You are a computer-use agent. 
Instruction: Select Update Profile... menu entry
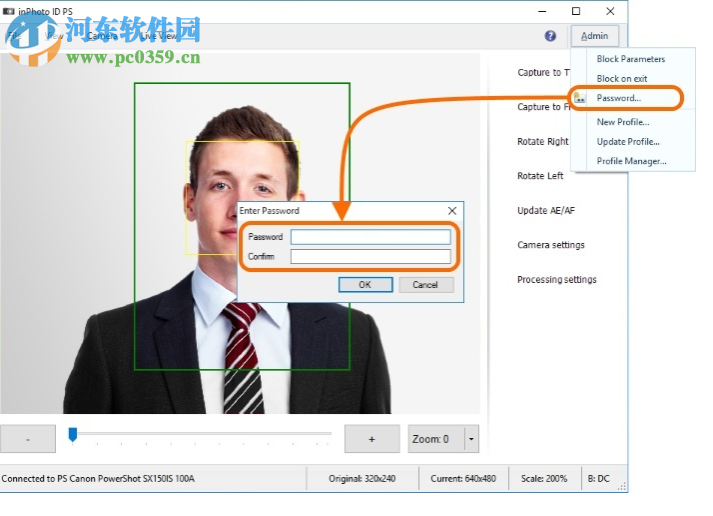click(628, 141)
